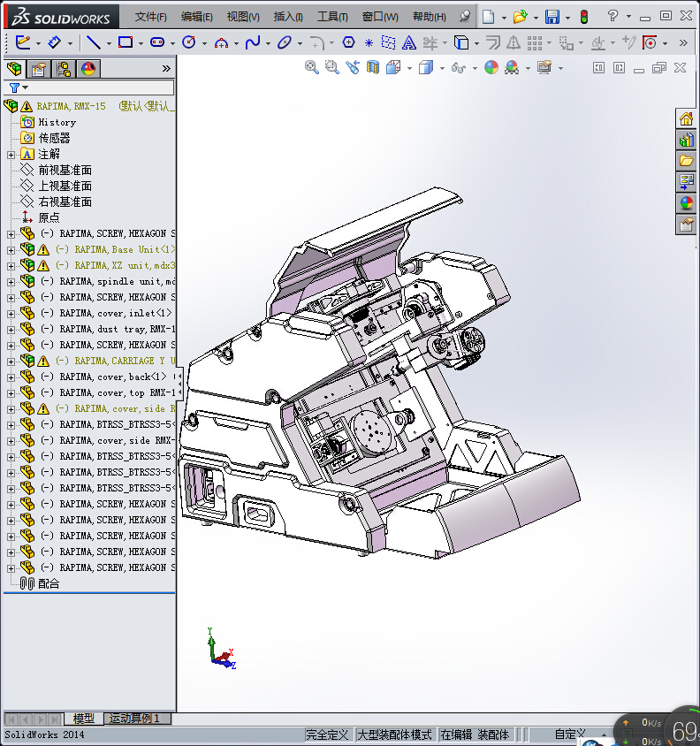The height and width of the screenshot is (746, 700).
Task: Open the 插入(I) menu
Action: 288,17
